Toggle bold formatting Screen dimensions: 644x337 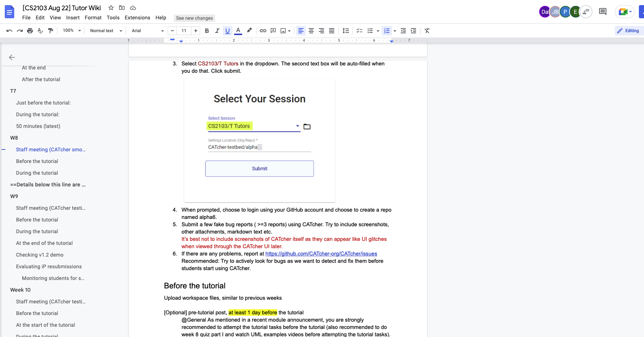point(207,31)
